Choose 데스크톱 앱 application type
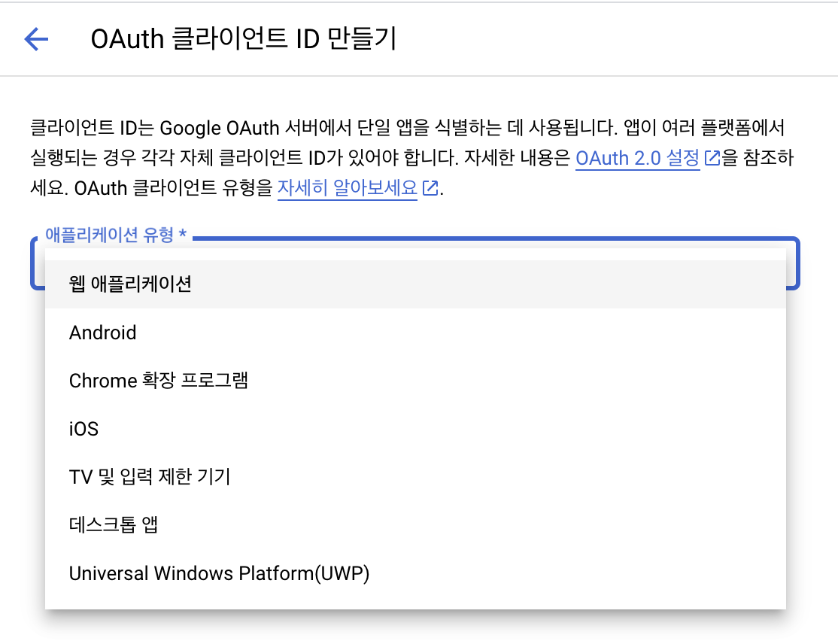 [x=415, y=525]
